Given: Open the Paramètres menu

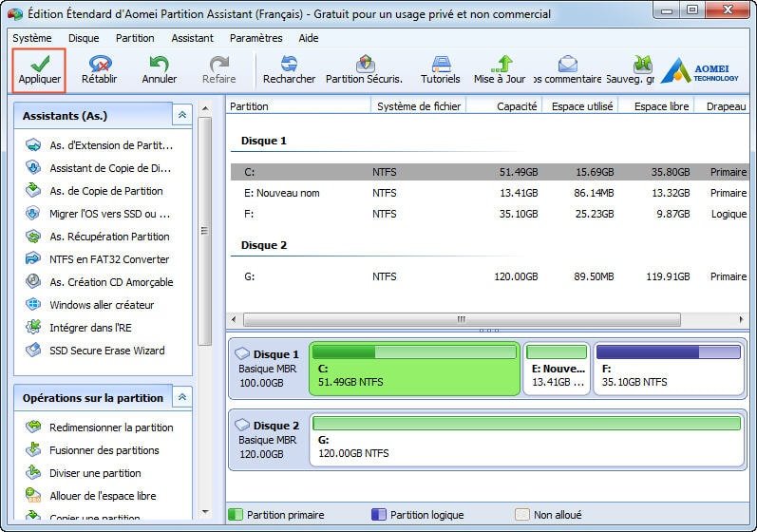Looking at the screenshot, I should pos(255,38).
